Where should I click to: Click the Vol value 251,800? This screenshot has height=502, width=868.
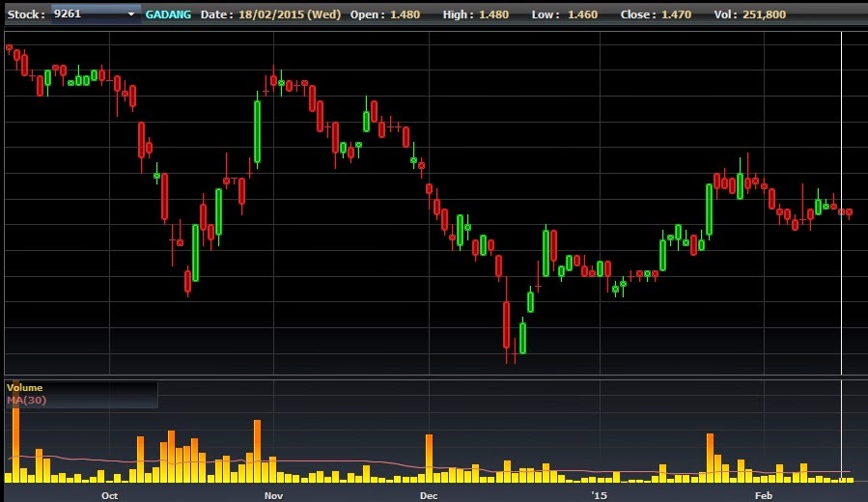764,14
